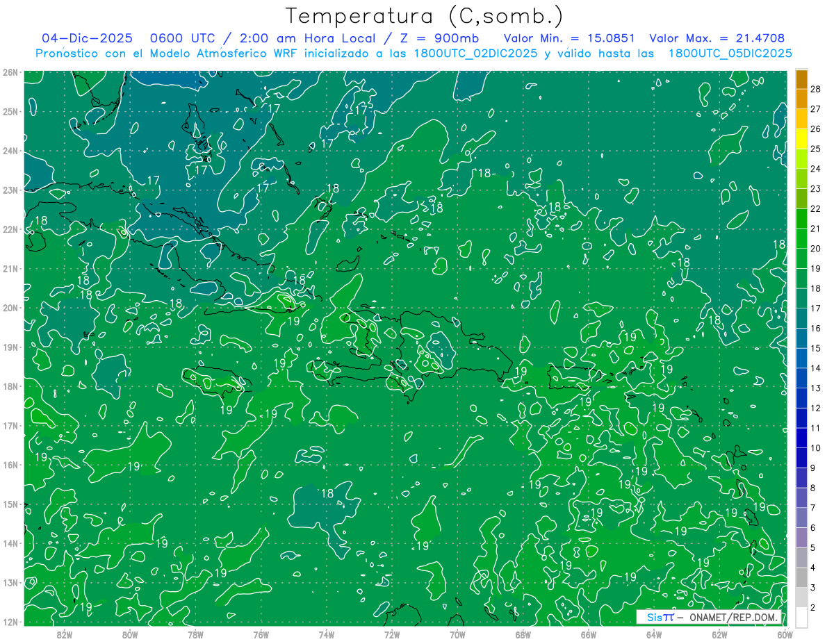
Task: Click the white bottom swatch below 2 on the color scale
Action: 801,617
